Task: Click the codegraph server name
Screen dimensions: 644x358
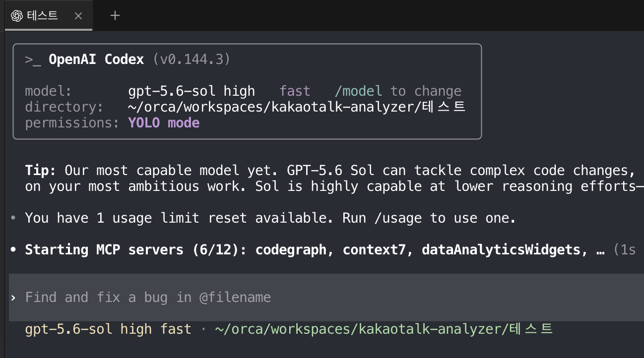Action: (291, 250)
